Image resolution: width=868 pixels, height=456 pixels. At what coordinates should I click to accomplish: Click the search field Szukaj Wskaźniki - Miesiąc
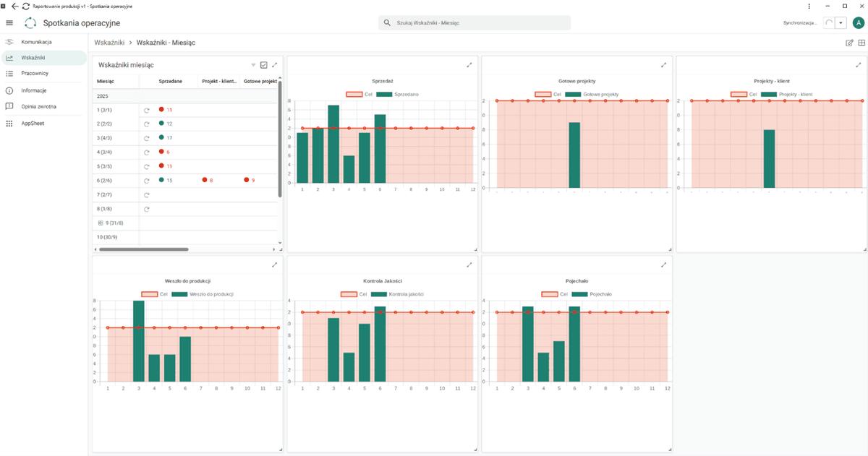475,23
